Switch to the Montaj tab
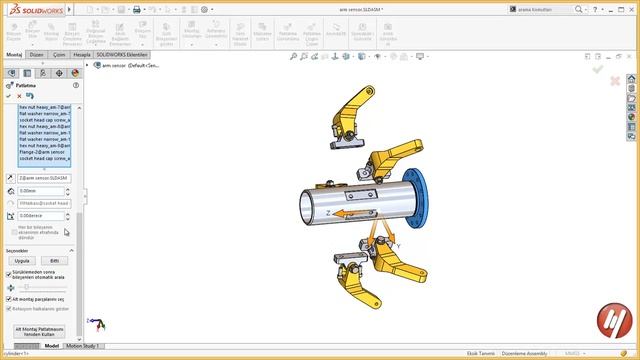The image size is (640, 360). [14, 55]
